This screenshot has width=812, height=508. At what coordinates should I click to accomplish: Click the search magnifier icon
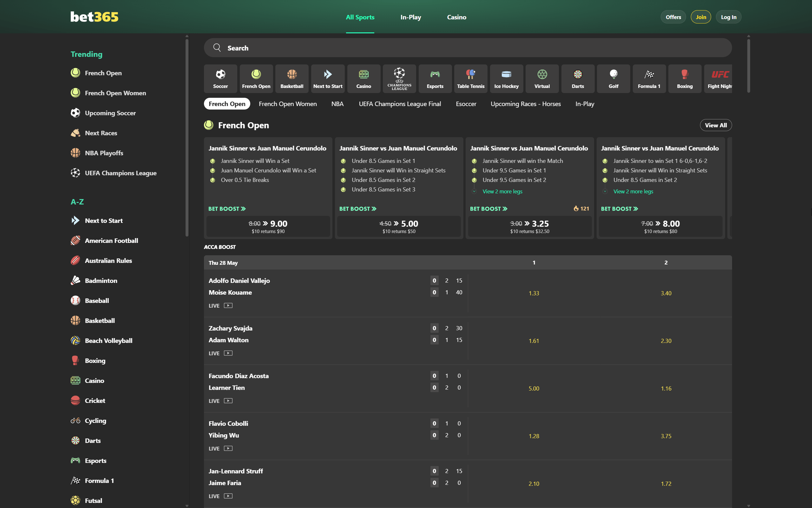(217, 48)
